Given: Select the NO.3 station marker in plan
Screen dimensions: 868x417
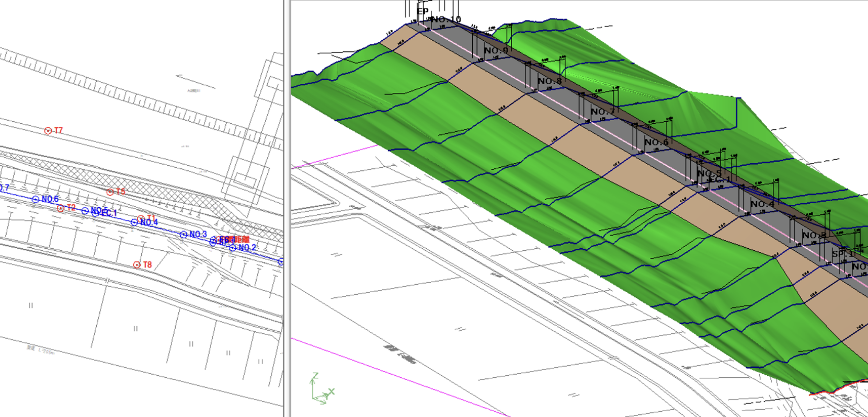Looking at the screenshot, I should tap(184, 235).
